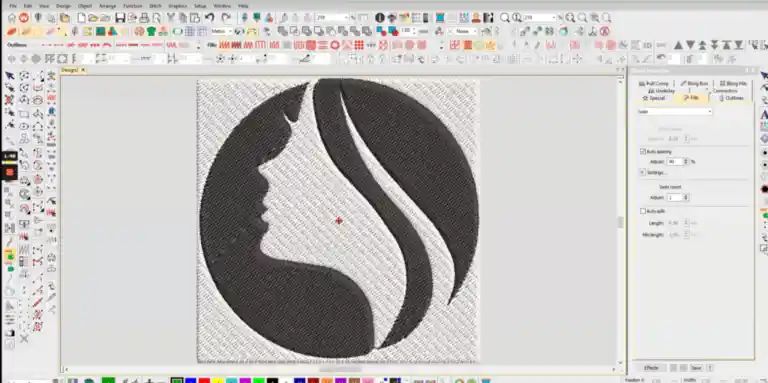
Task: Click the black info circle icon
Action: tap(380, 18)
